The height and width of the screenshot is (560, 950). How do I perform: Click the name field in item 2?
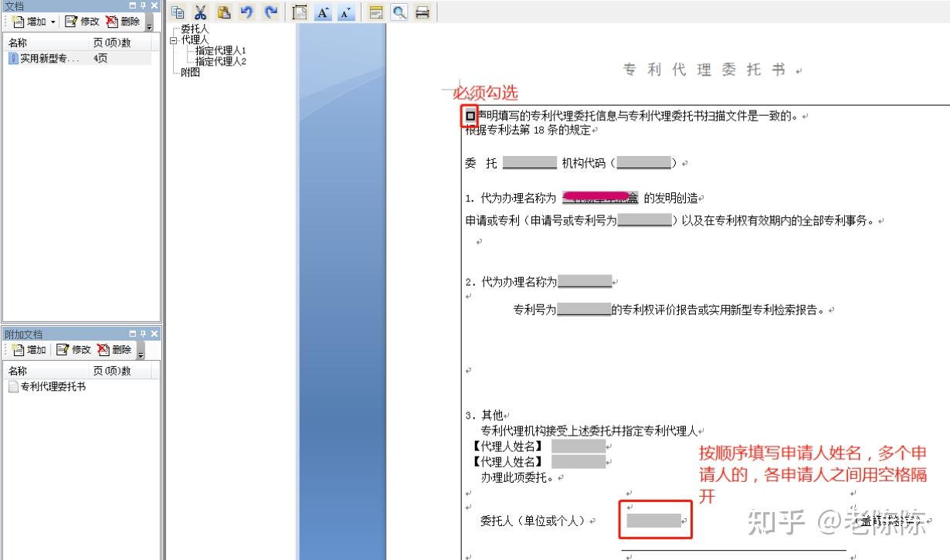(585, 282)
